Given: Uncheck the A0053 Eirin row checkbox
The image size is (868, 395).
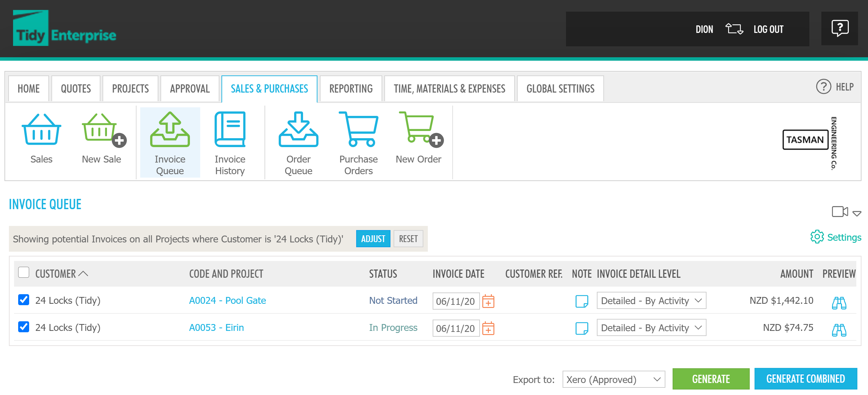Looking at the screenshot, I should coord(24,327).
